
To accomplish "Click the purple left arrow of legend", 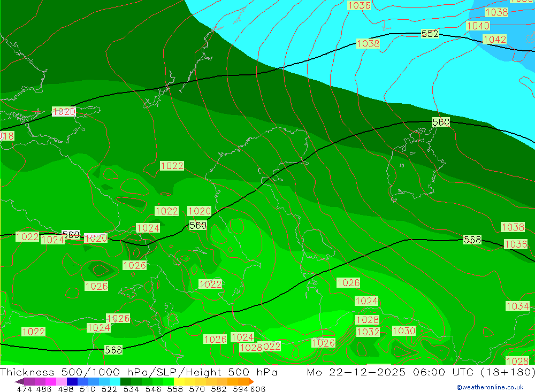I will click(19, 381).
